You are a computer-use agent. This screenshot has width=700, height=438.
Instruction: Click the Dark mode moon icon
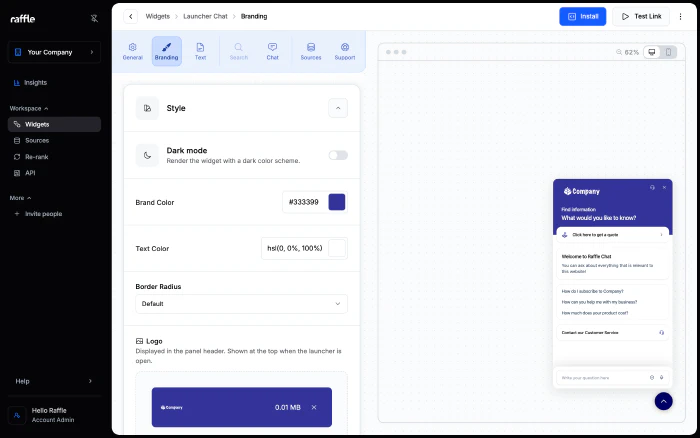coord(147,155)
